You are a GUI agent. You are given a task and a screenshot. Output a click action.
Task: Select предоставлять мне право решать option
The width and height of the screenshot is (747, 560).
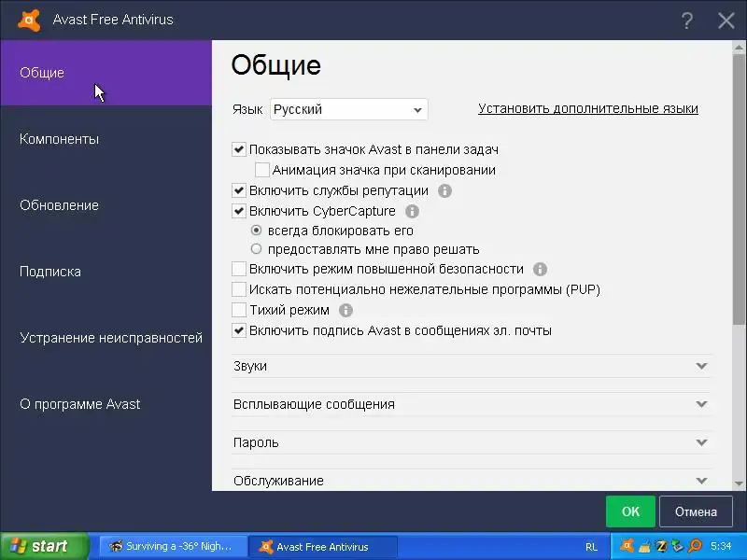click(x=256, y=249)
